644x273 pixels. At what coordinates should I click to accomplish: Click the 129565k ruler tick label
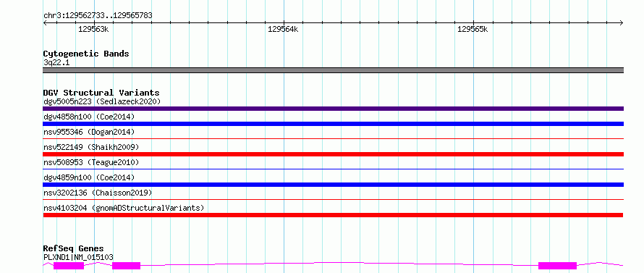(473, 29)
